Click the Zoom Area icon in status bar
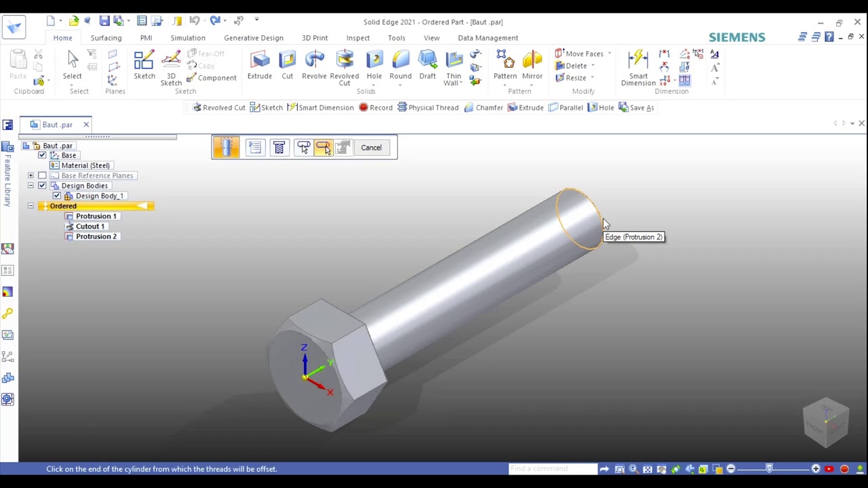 tap(619, 469)
